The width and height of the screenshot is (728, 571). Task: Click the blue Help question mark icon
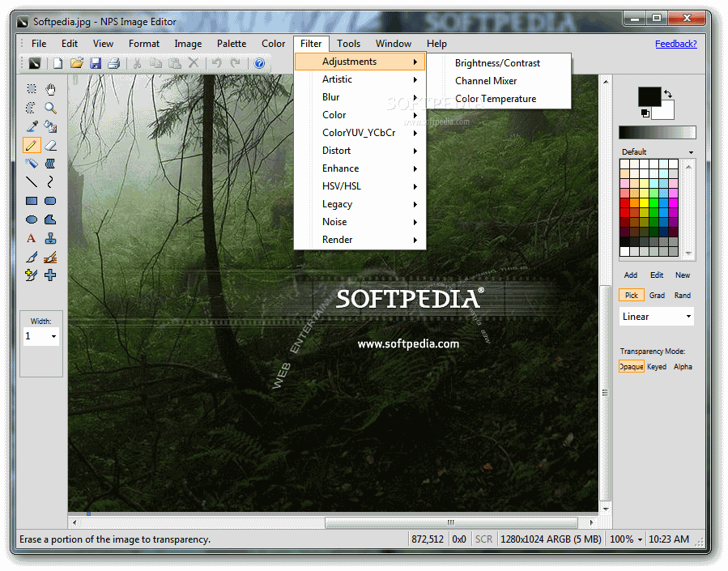tap(259, 63)
